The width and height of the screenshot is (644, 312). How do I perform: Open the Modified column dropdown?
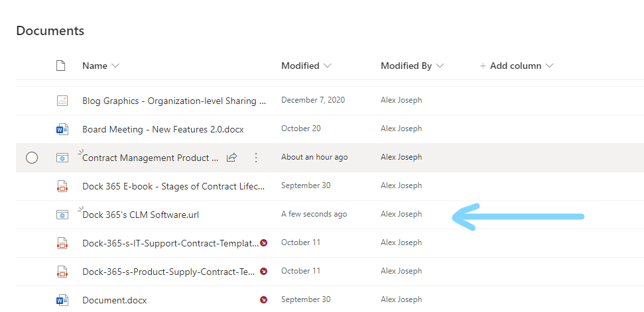[327, 66]
